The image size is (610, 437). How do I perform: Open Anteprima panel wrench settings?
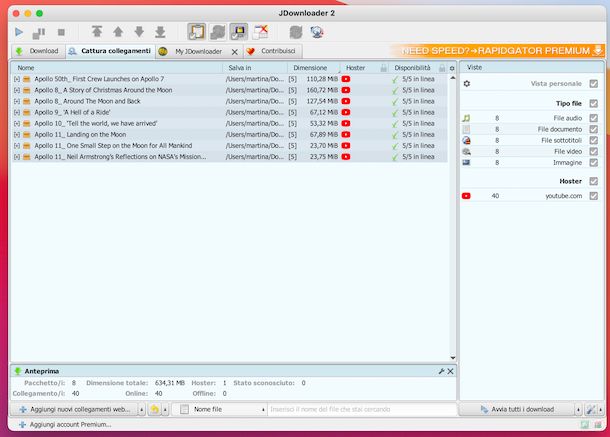click(441, 371)
